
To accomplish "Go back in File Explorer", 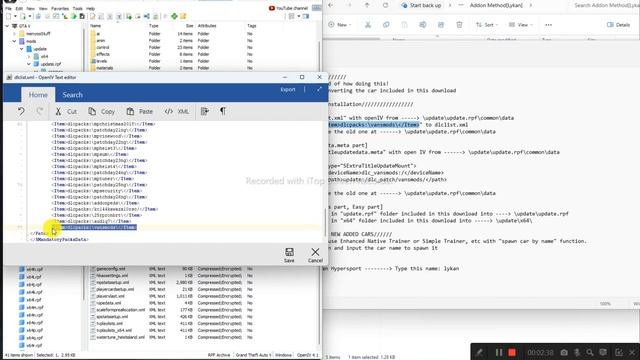I will 331,5.
